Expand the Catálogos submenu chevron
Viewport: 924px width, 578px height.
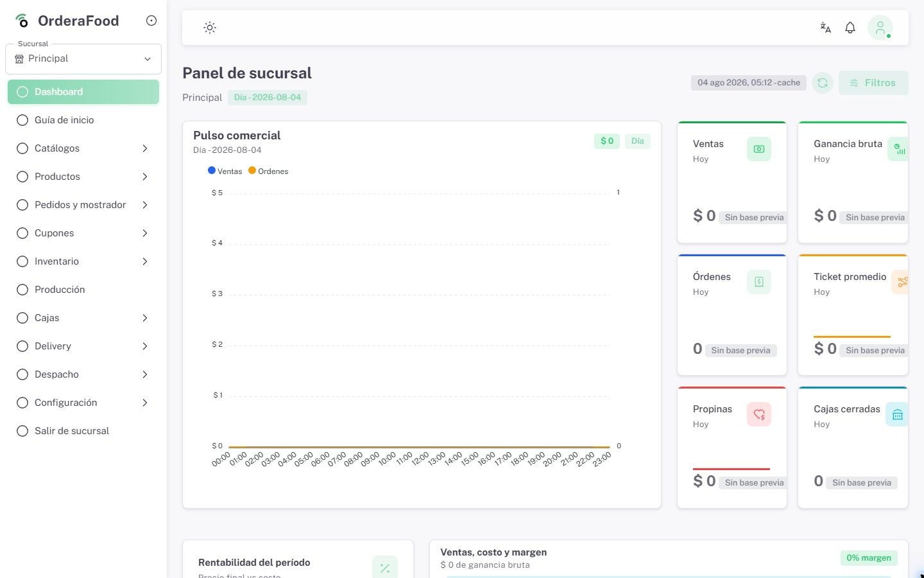145,148
